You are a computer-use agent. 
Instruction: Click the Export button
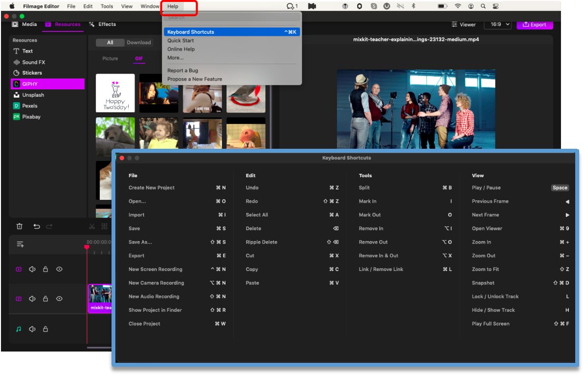(x=534, y=25)
